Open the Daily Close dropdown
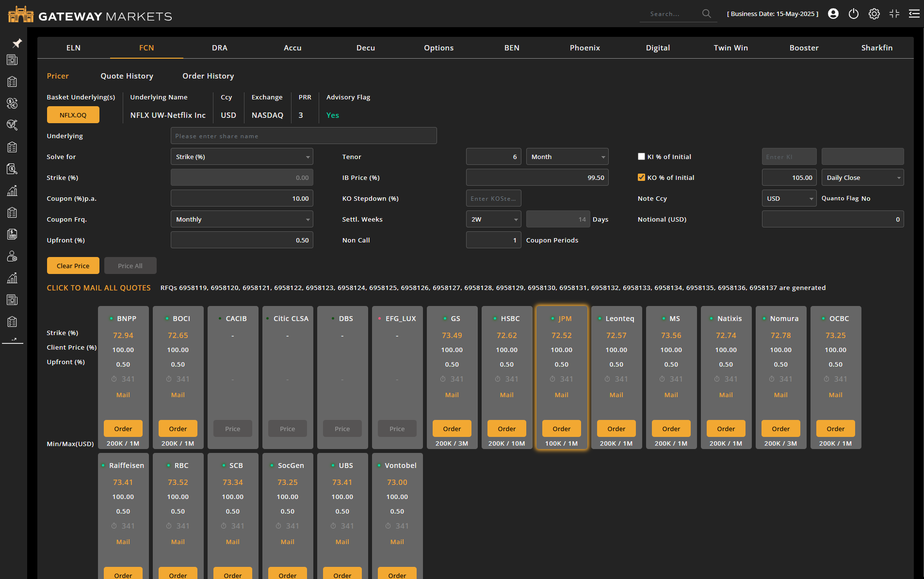924x579 pixels. coord(862,177)
